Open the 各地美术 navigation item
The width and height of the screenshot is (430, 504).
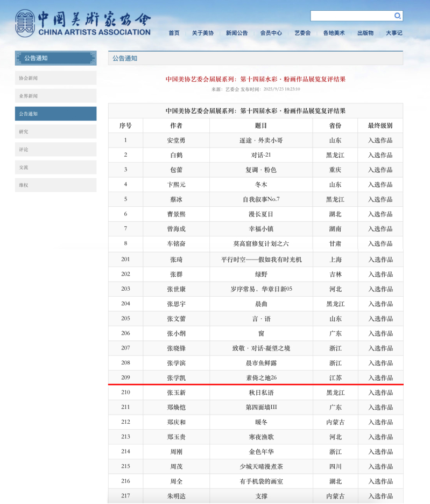(x=334, y=33)
